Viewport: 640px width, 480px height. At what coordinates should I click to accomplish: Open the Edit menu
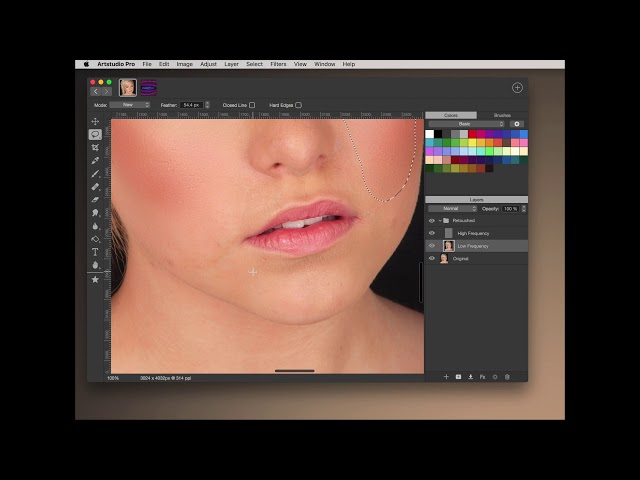(164, 64)
